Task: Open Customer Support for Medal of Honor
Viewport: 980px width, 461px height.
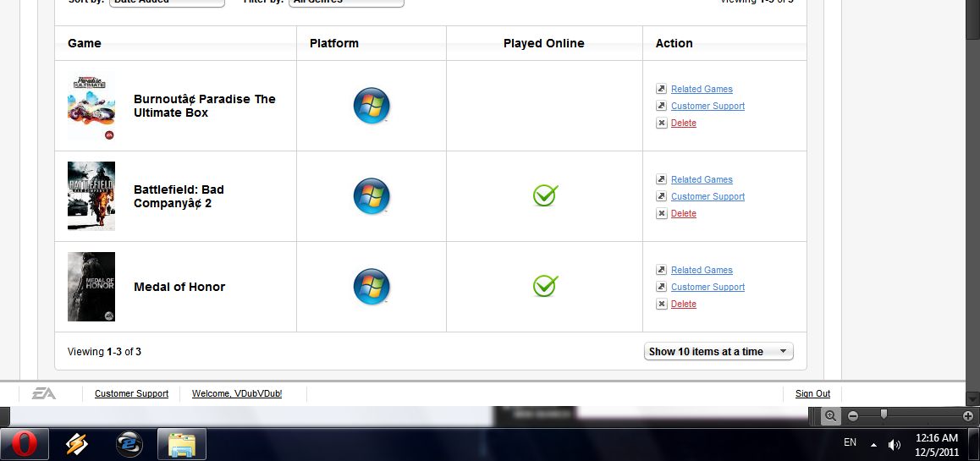Action: [707, 287]
